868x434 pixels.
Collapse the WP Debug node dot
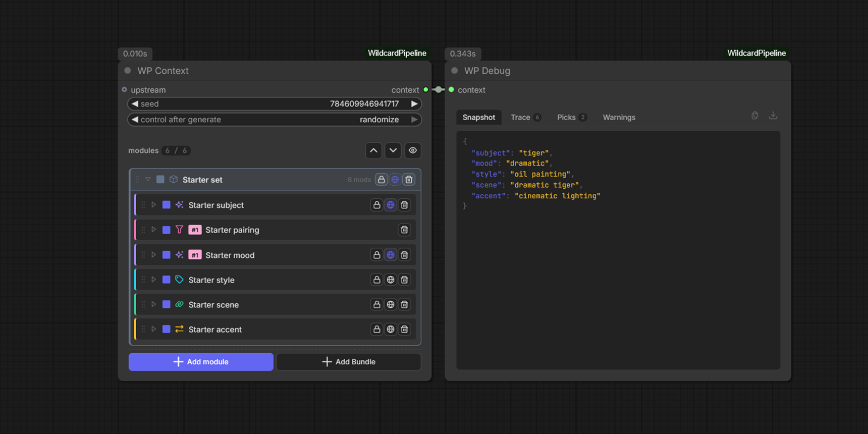[455, 71]
